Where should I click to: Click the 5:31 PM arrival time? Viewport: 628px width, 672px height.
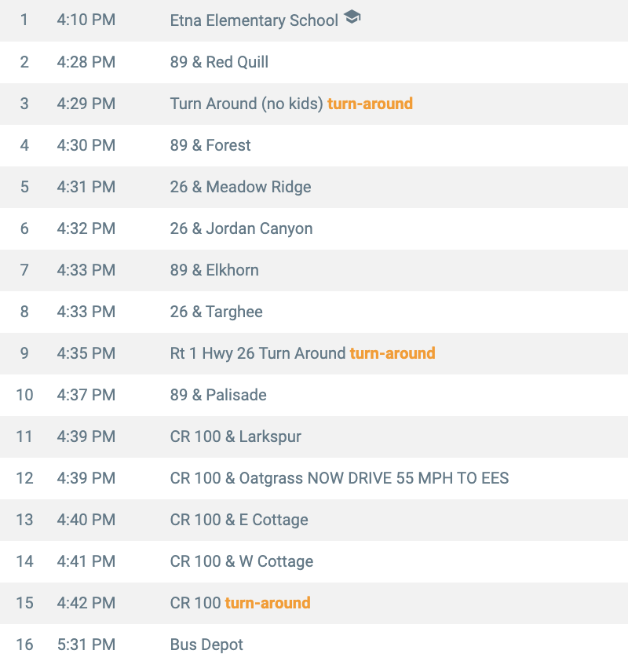pyautogui.click(x=86, y=645)
